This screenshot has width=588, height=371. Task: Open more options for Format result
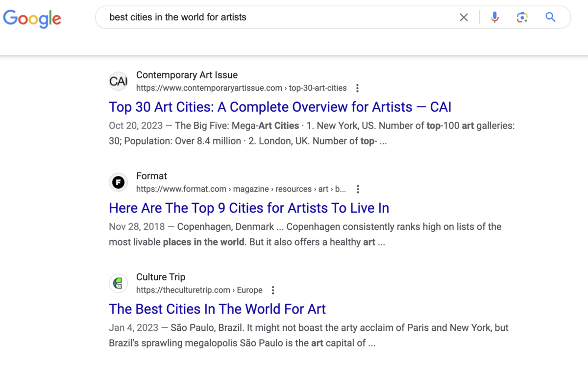(358, 189)
